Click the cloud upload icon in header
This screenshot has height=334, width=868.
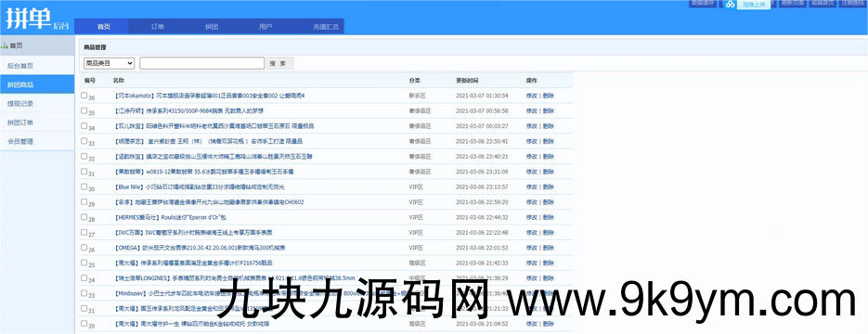[x=731, y=4]
